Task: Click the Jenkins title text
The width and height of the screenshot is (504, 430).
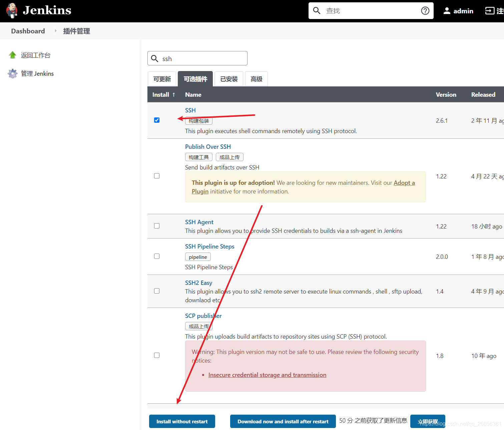Action: (x=47, y=10)
